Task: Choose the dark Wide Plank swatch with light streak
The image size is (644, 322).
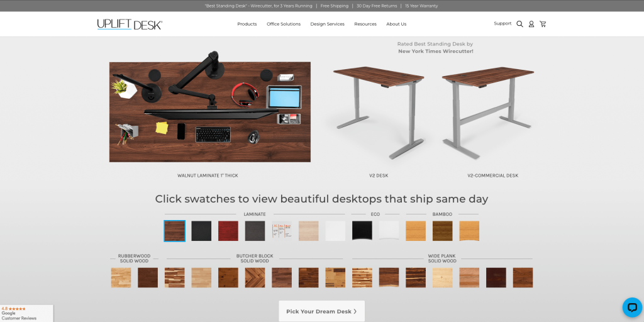Action: [416, 277]
